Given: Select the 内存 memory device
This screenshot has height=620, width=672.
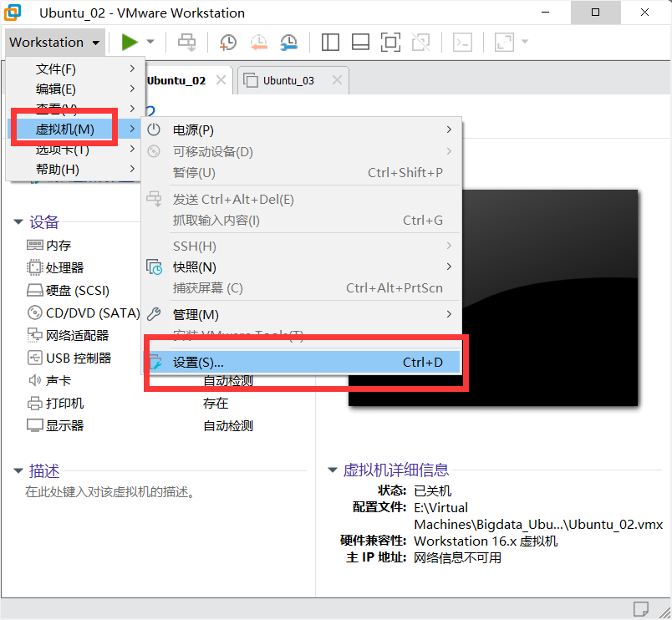Looking at the screenshot, I should pos(48,245).
